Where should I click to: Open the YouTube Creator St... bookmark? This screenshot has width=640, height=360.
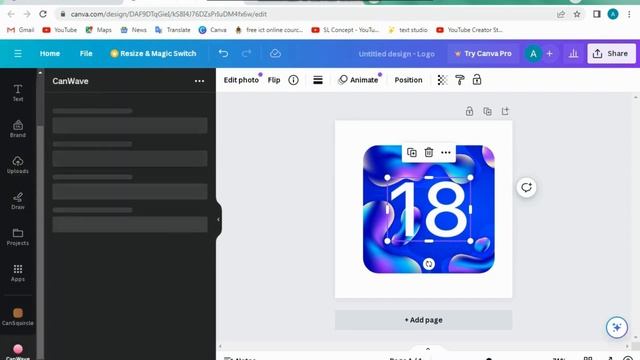tap(469, 30)
